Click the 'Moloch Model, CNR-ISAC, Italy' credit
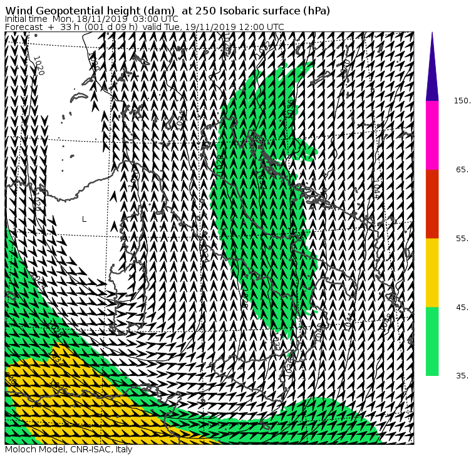The width and height of the screenshot is (476, 458). [69, 449]
